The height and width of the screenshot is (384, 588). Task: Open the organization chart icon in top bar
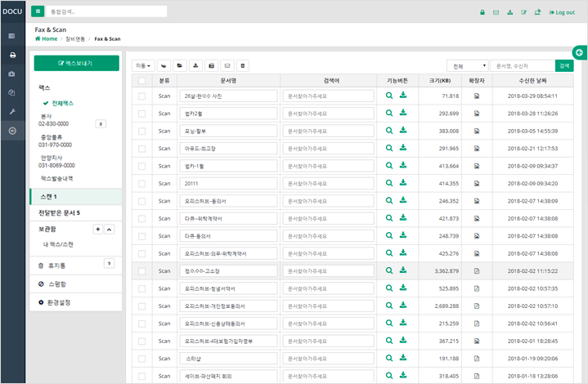tap(509, 12)
